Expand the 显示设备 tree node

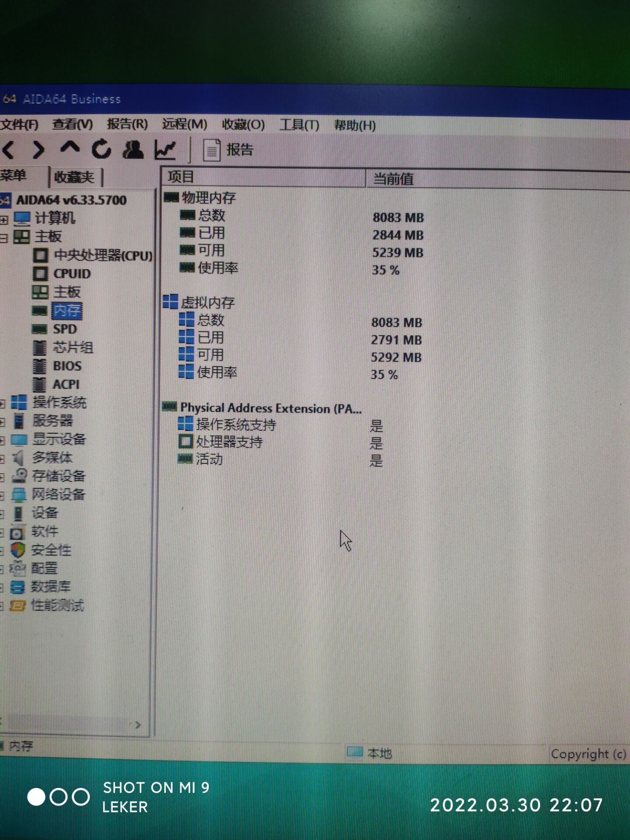click(x=3, y=440)
